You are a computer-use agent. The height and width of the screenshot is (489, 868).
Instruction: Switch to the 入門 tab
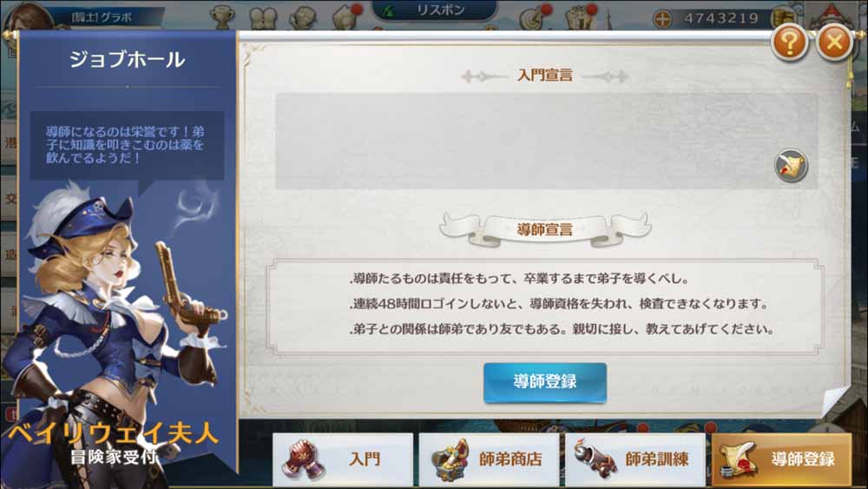(343, 459)
